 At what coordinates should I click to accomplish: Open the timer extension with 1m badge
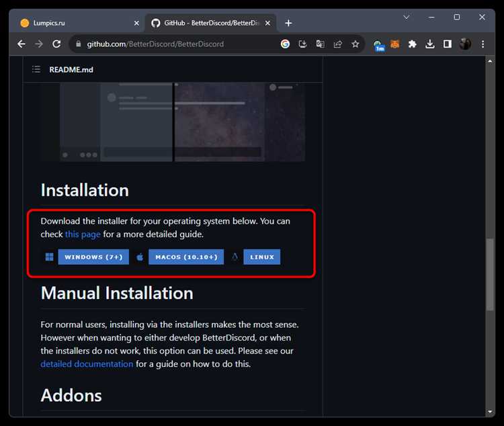pyautogui.click(x=378, y=45)
